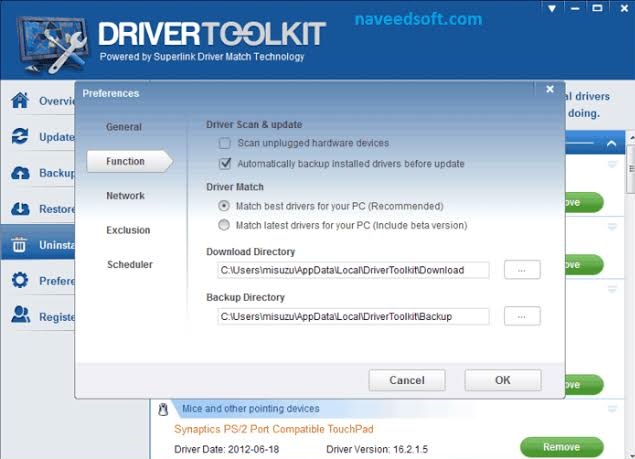Click Mice and other pointing devices header
The height and width of the screenshot is (459, 635).
tap(251, 409)
